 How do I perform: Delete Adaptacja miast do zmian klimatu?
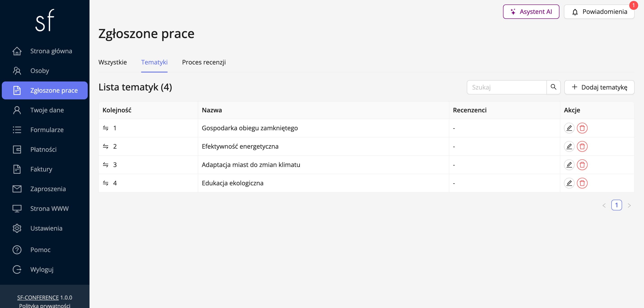pos(582,165)
